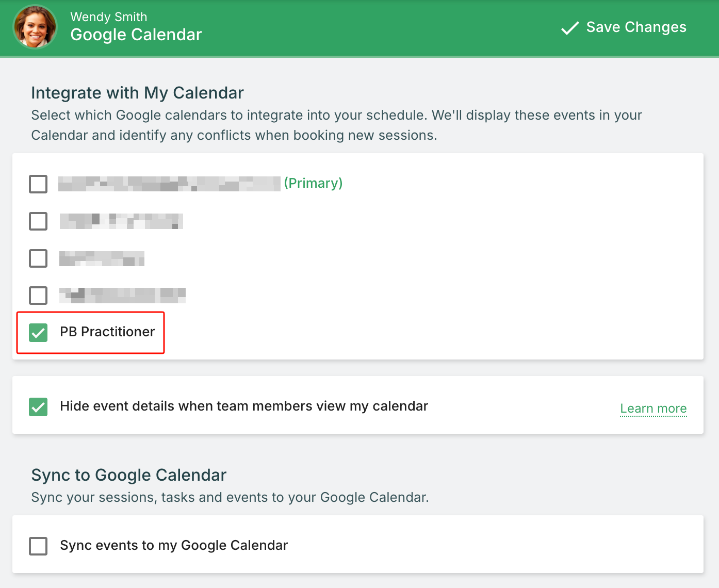The width and height of the screenshot is (719, 588).
Task: Click the blurred primary calendar name
Action: click(169, 184)
